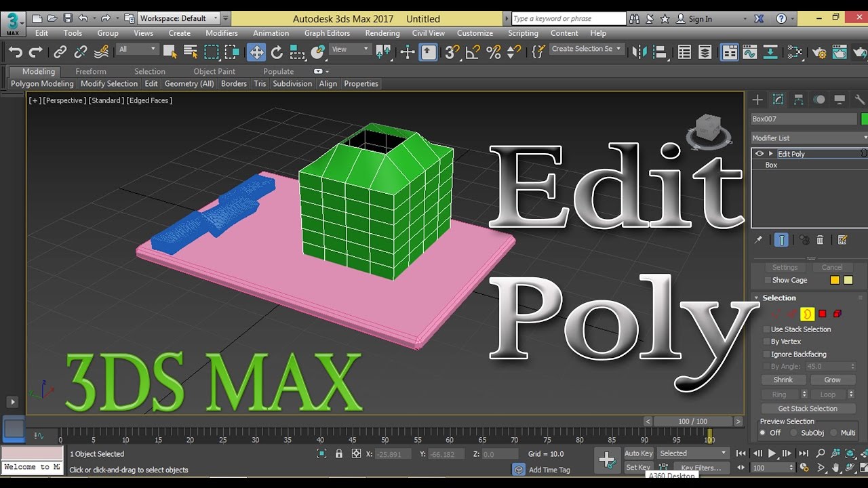Open the Display panel tab
This screenshot has width=868, height=488.
pyautogui.click(x=840, y=100)
